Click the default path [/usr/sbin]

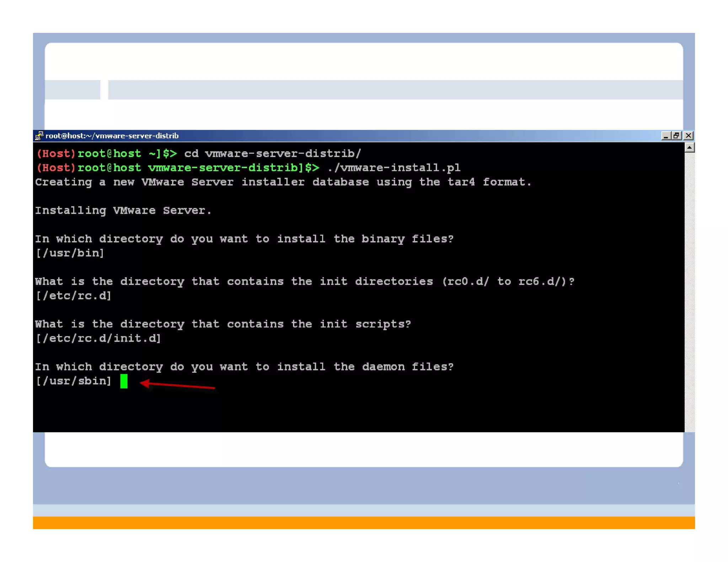[74, 381]
